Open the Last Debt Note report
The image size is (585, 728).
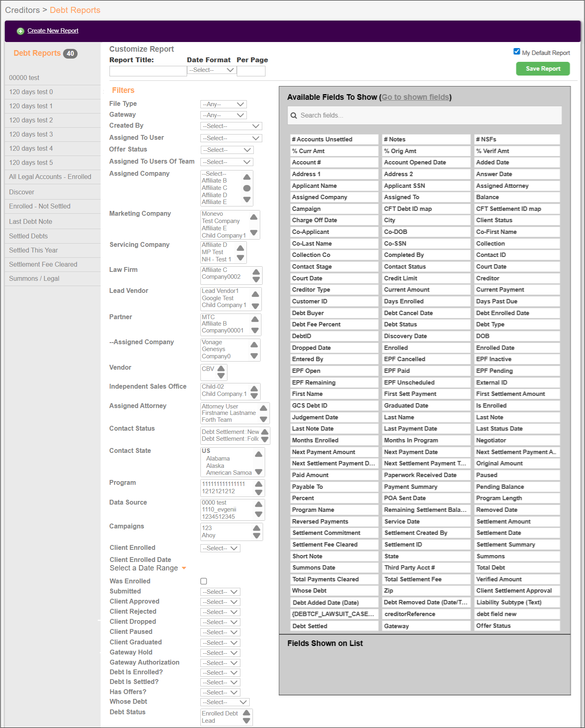31,222
